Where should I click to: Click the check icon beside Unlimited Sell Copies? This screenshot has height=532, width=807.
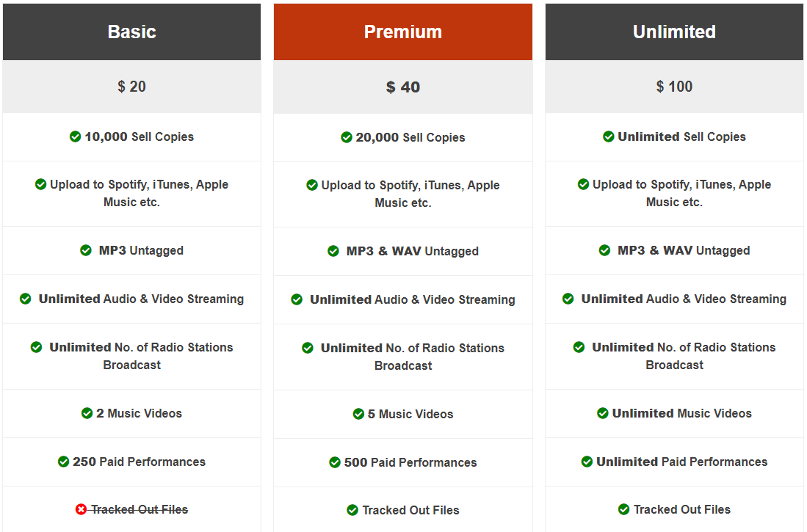point(608,136)
